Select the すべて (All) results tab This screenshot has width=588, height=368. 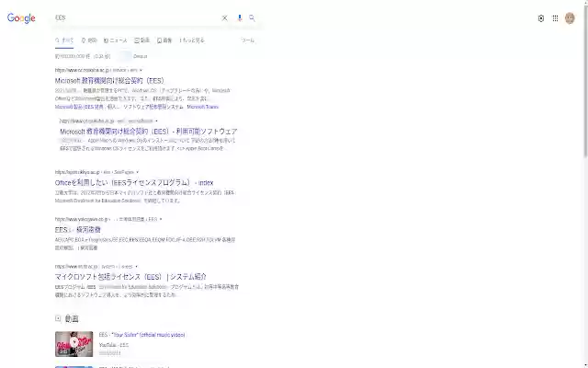pos(64,40)
